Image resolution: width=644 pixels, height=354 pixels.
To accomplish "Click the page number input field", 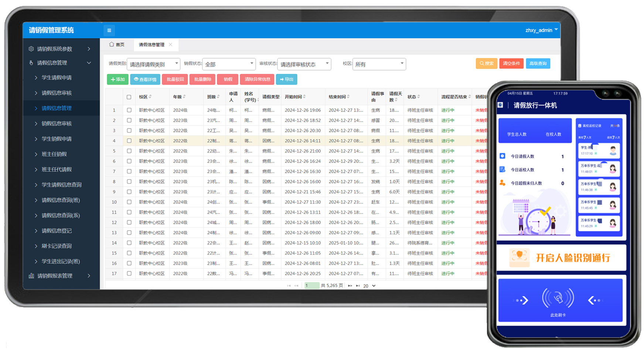I will point(311,286).
